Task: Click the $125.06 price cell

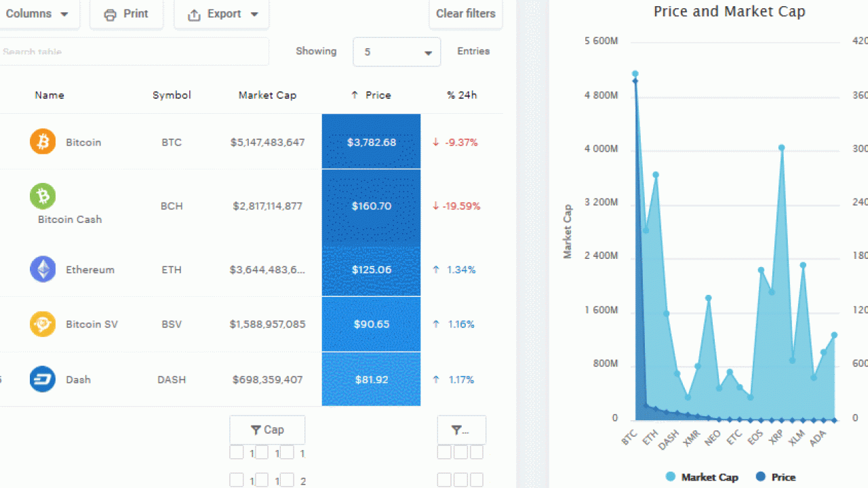Action: [371, 270]
